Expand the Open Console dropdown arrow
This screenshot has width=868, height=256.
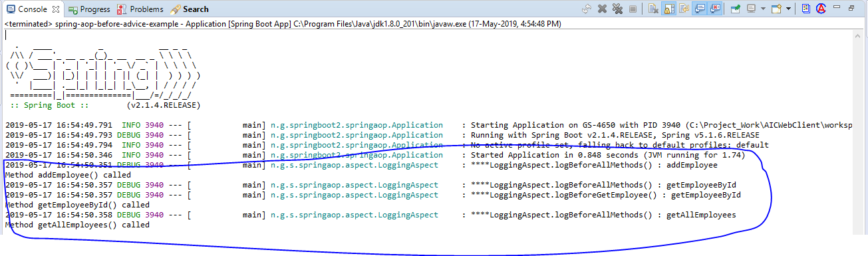coord(788,9)
